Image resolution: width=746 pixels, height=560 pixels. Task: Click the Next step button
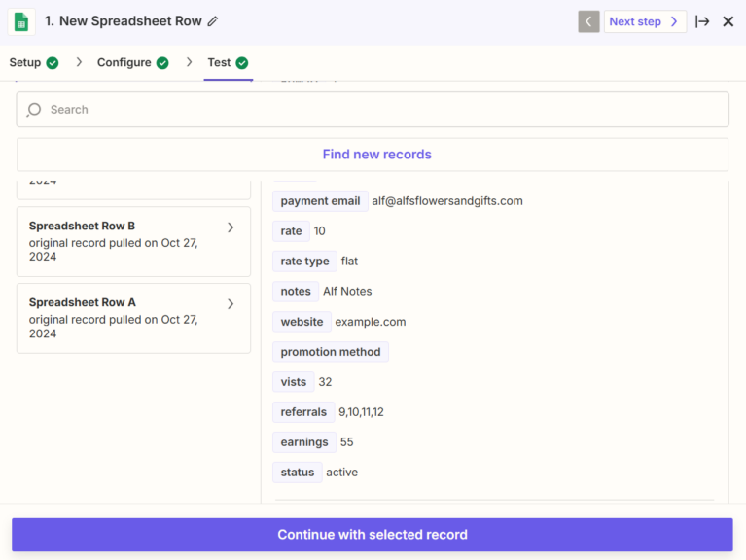click(645, 21)
